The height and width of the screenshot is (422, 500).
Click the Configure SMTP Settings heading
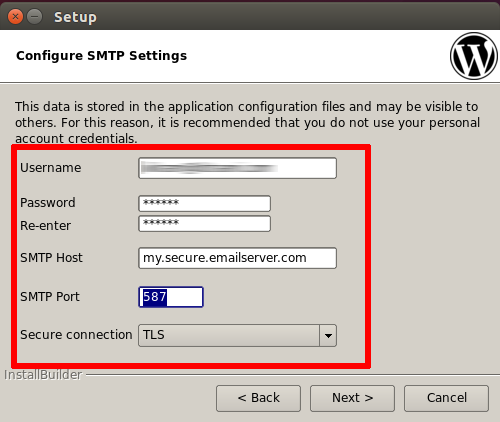(101, 56)
